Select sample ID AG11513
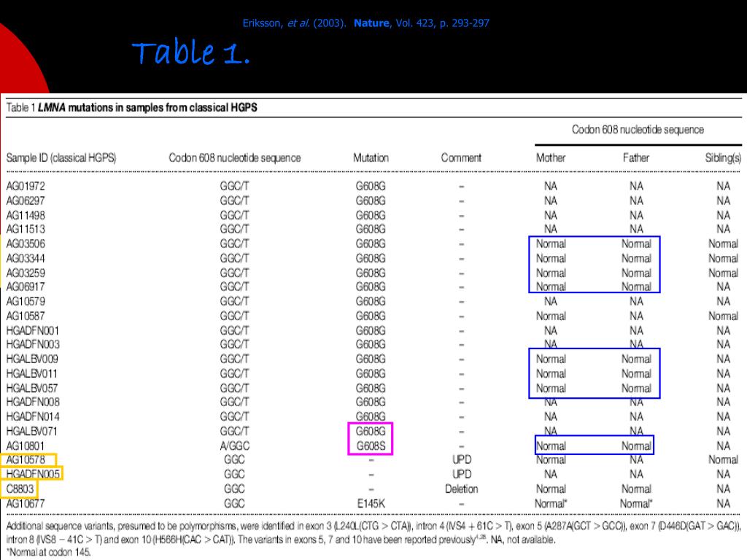The image size is (747, 560). 26,229
